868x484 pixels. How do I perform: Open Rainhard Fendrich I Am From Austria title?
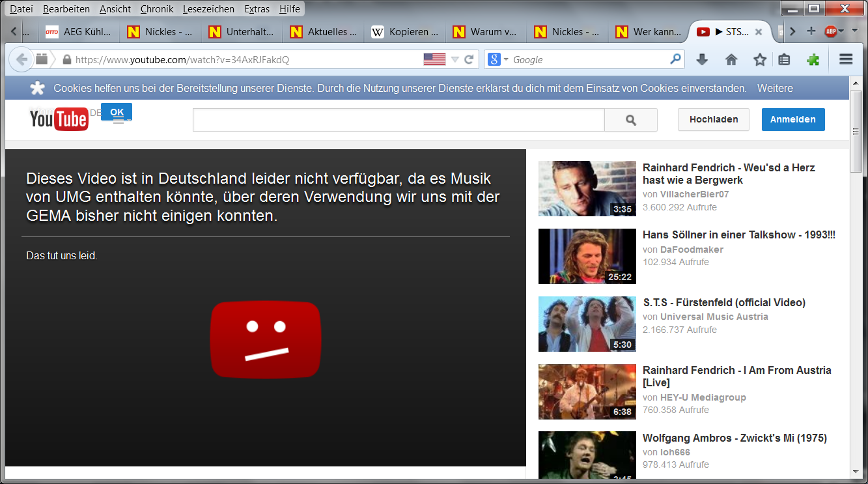coord(737,377)
